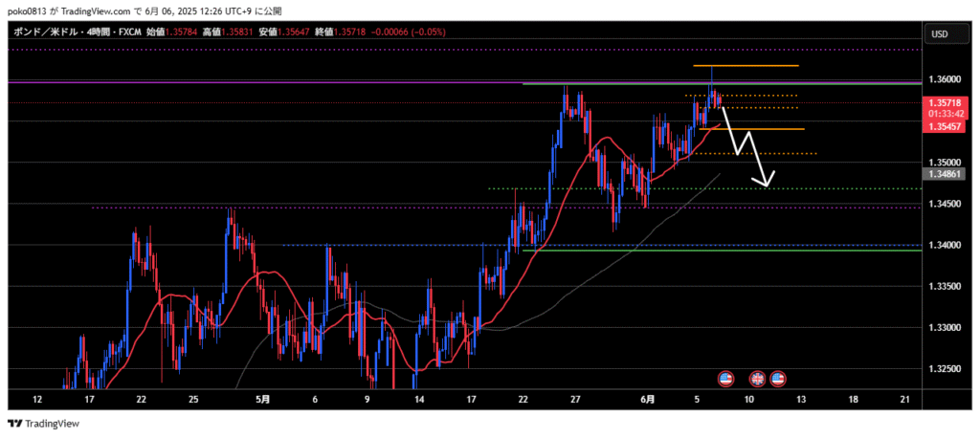Select the solid green horizontal support line

718,251
